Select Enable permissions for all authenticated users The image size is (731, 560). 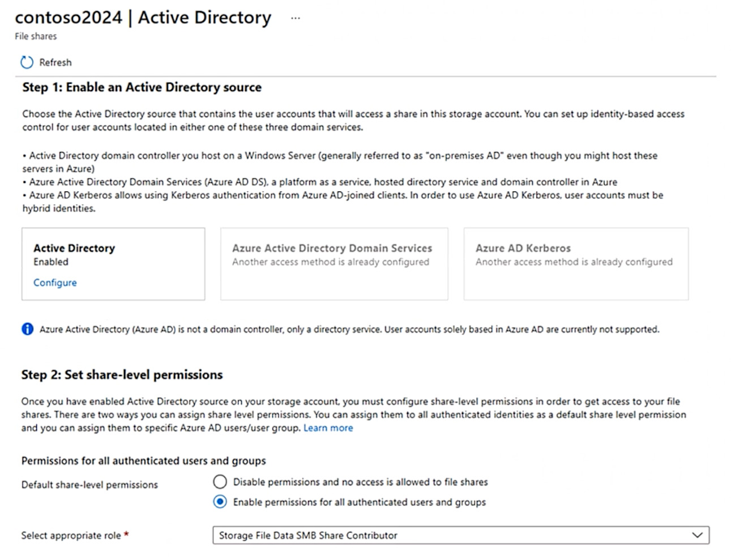(220, 502)
